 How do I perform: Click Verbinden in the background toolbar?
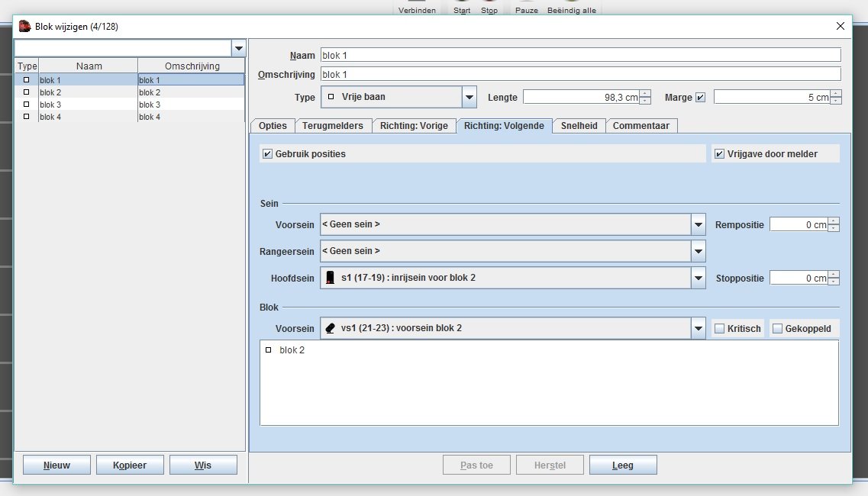pyautogui.click(x=417, y=10)
